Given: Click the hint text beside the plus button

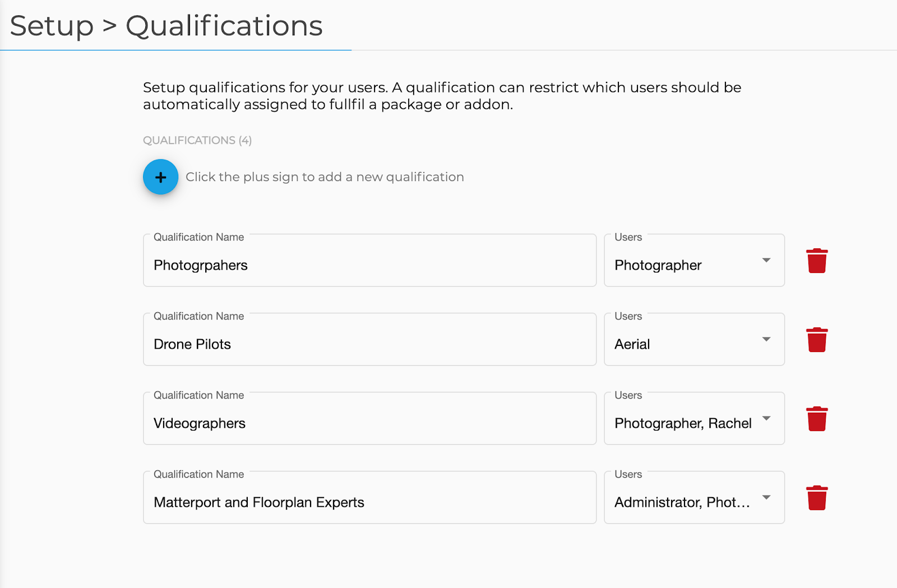Looking at the screenshot, I should click(325, 177).
